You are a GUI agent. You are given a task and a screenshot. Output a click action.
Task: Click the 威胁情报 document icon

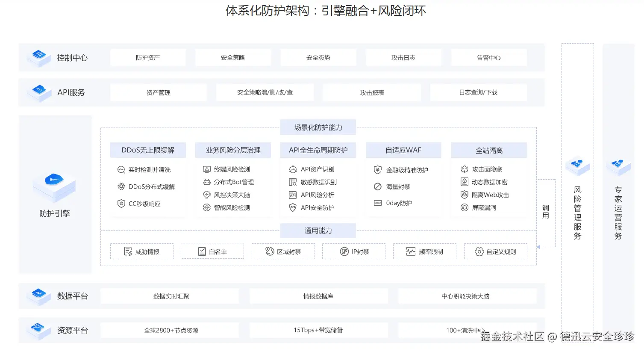point(128,251)
